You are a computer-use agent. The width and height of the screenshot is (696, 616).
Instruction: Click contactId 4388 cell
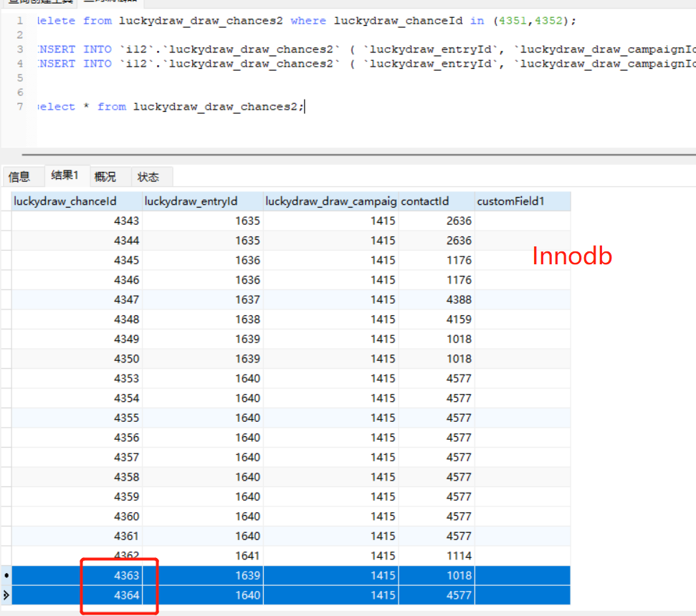coord(437,300)
